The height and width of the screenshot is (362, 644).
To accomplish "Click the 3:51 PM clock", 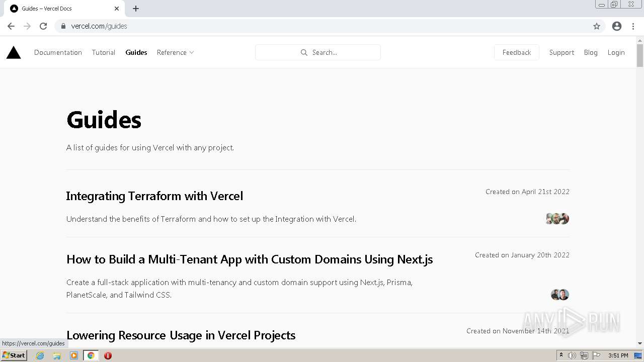I will 618,355.
